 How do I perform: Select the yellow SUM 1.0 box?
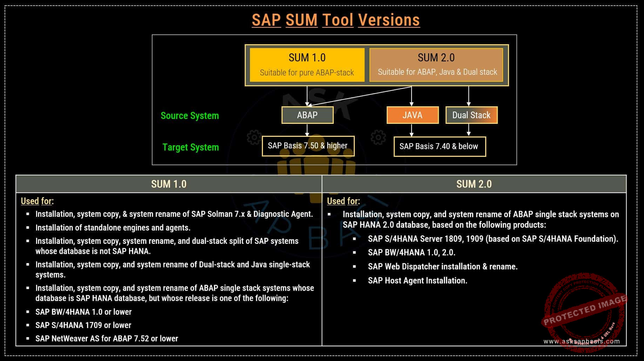coord(307,65)
